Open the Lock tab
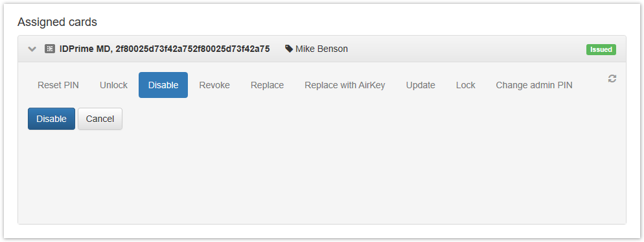Image resolution: width=644 pixels, height=242 pixels. click(x=466, y=85)
